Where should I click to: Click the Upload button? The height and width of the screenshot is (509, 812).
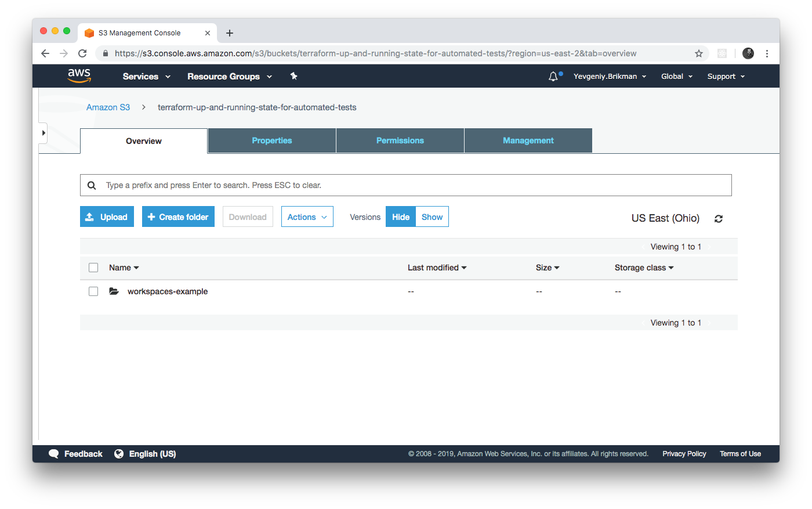(107, 216)
